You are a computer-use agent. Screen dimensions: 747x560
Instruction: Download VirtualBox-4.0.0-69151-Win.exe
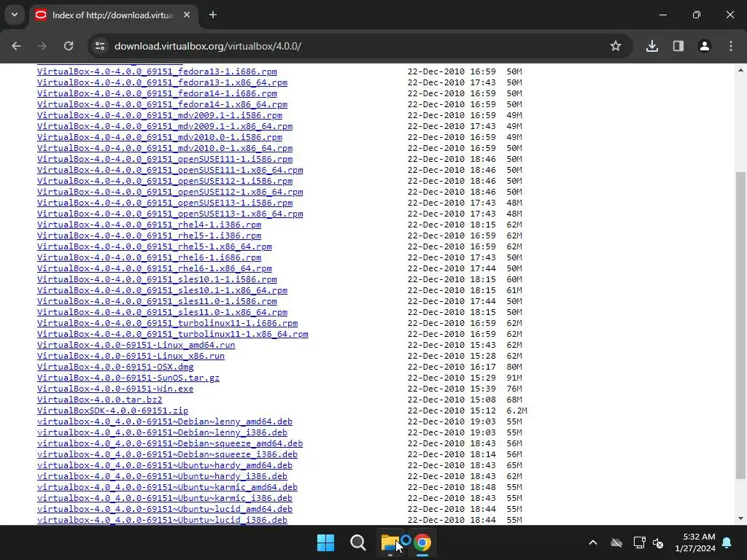[115, 389]
